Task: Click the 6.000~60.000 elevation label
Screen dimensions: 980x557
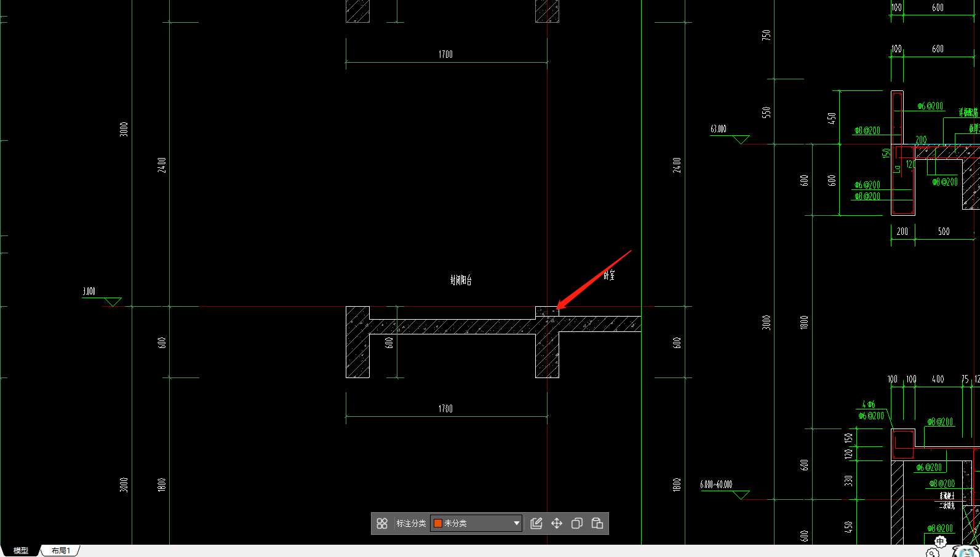Action: [x=716, y=484]
